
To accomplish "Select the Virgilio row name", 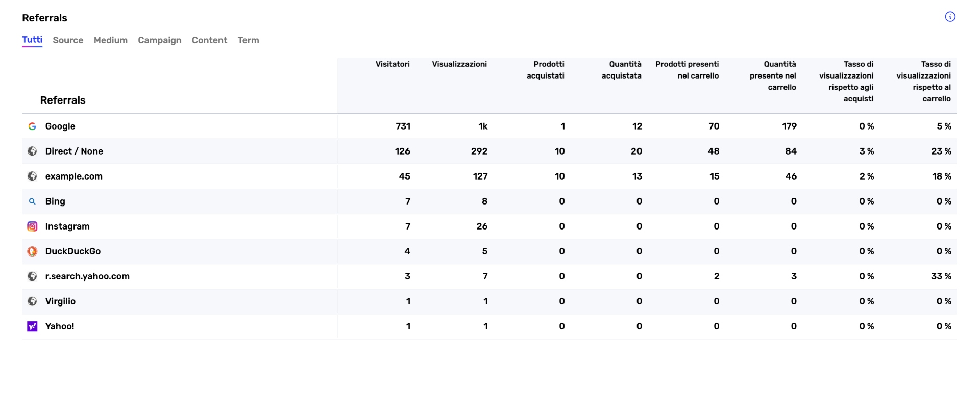I will click(60, 301).
